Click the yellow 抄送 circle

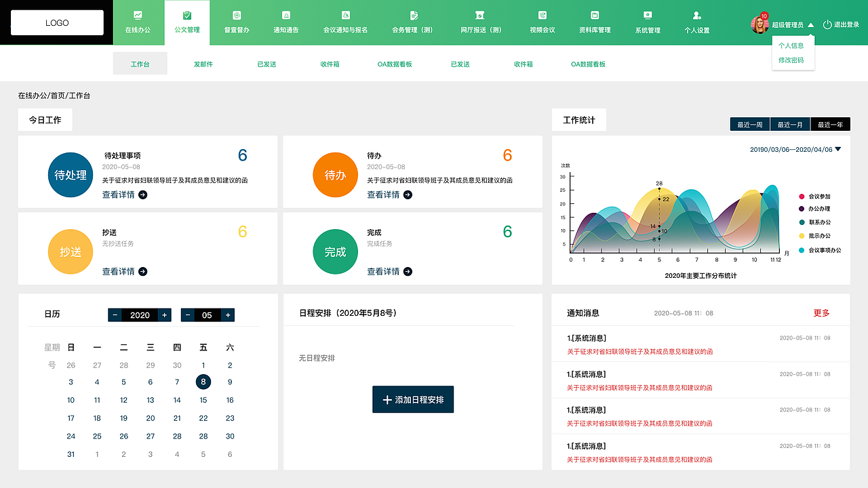[x=71, y=251]
